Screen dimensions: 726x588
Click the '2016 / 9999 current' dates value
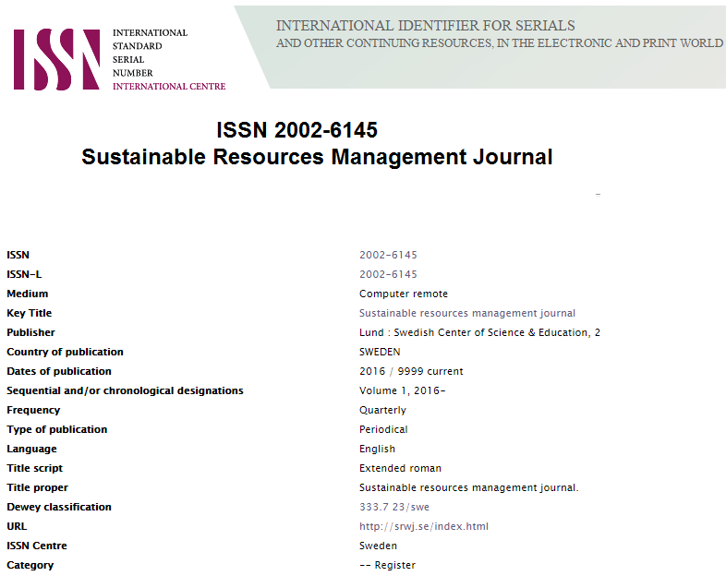[411, 371]
